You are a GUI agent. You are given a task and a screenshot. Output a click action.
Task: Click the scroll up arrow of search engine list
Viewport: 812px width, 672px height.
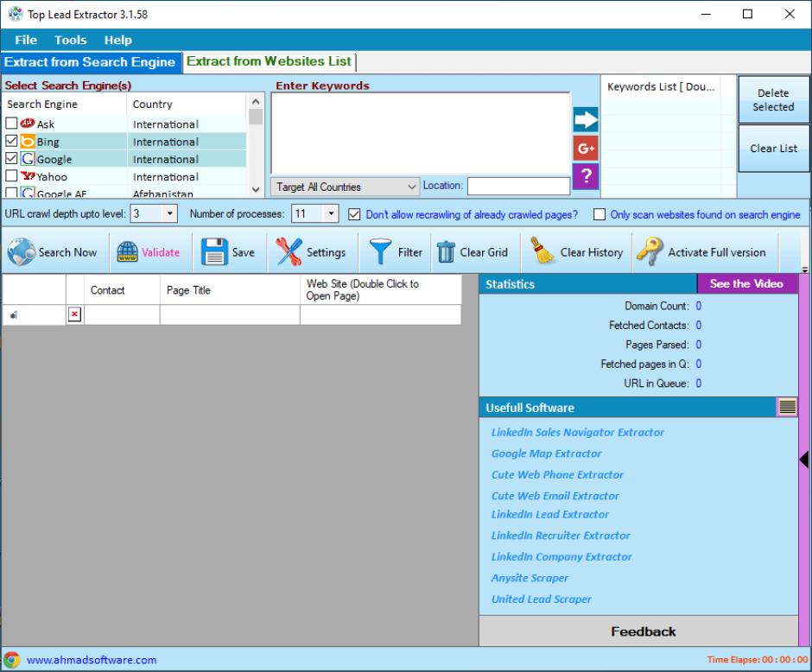(256, 101)
